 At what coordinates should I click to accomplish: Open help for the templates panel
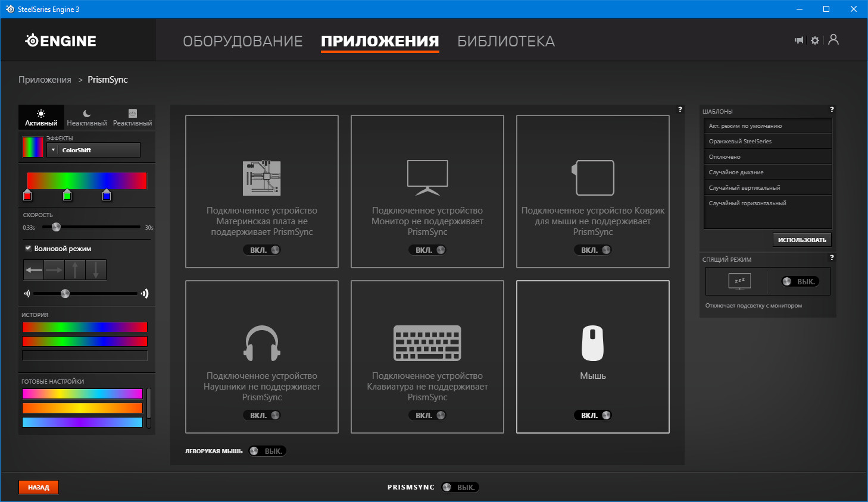[832, 109]
